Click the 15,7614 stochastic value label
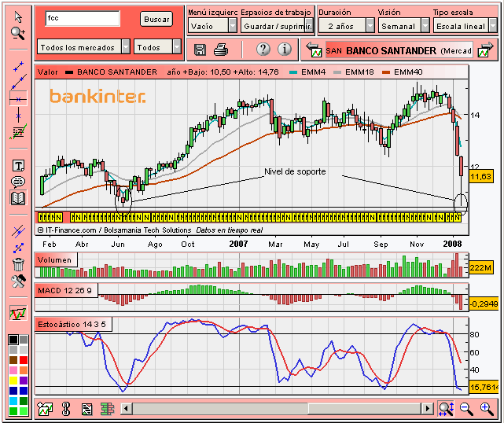Screen dimensions: 504x423 [x=484, y=387]
